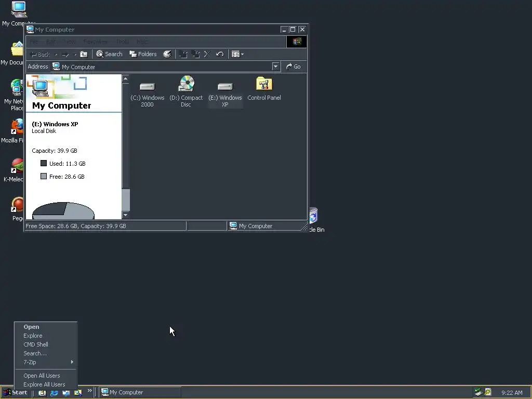The image size is (532, 399).
Task: Click the Go button
Action: tap(294, 66)
